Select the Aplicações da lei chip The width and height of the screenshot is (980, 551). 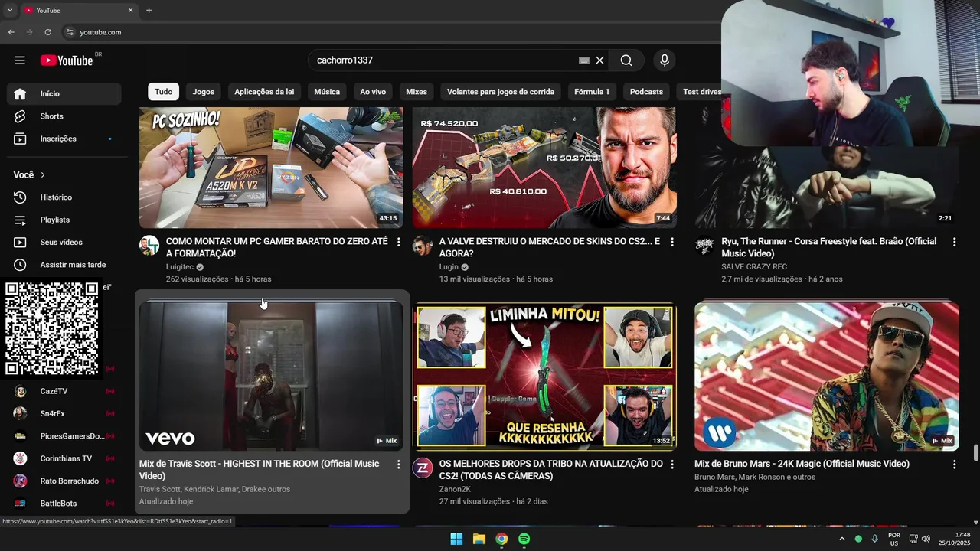264,92
